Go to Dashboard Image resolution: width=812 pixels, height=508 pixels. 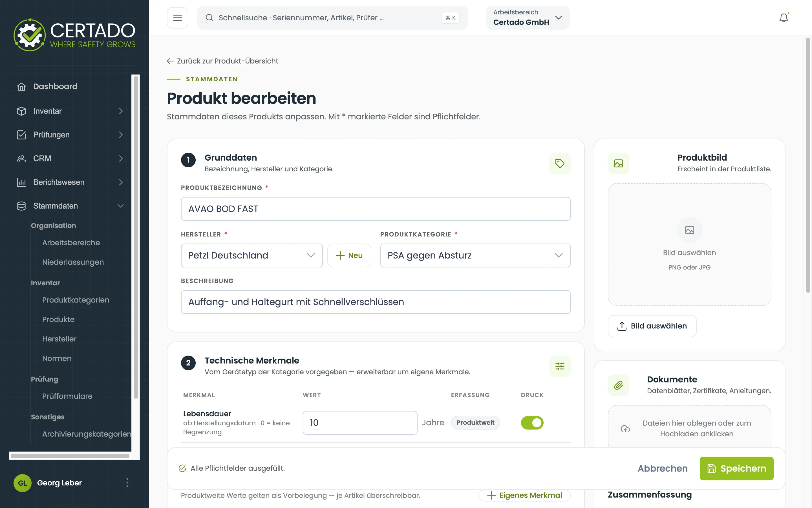55,86
